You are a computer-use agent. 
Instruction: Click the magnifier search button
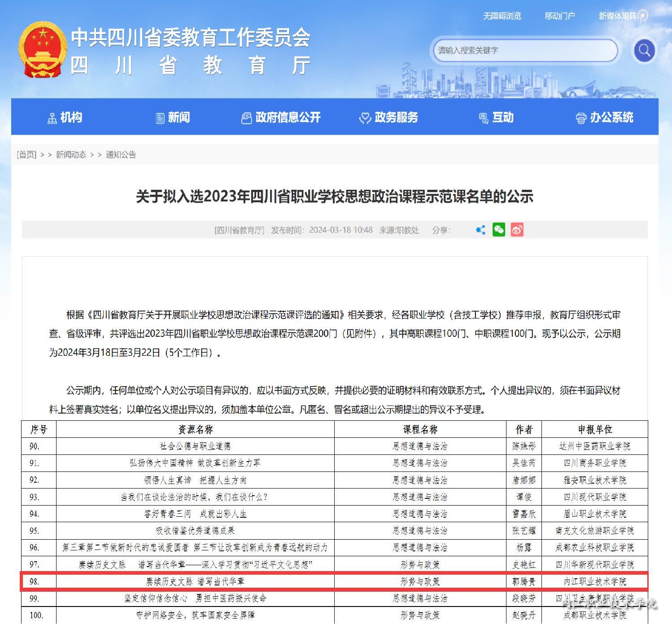[644, 50]
